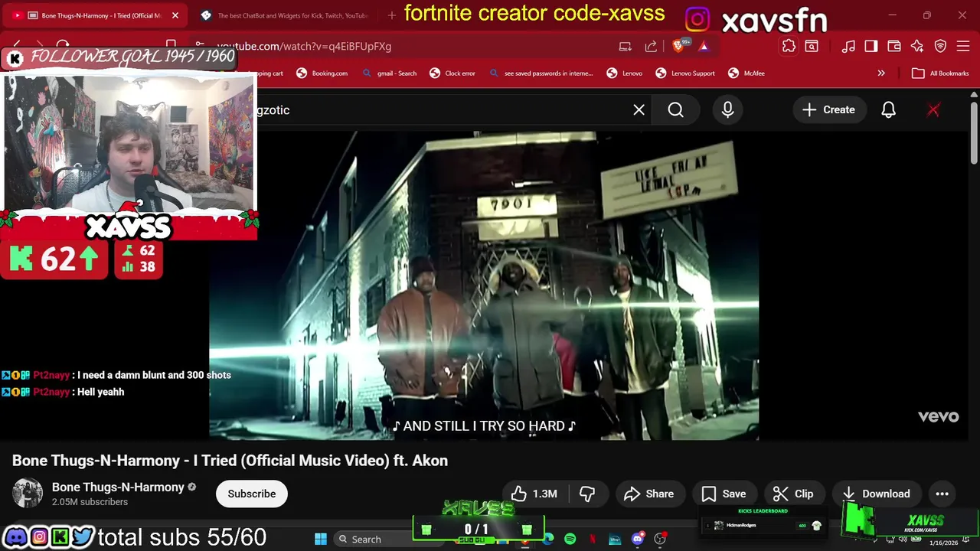Click the install app icon in address bar
The width and height of the screenshot is (980, 551).
pos(626,47)
